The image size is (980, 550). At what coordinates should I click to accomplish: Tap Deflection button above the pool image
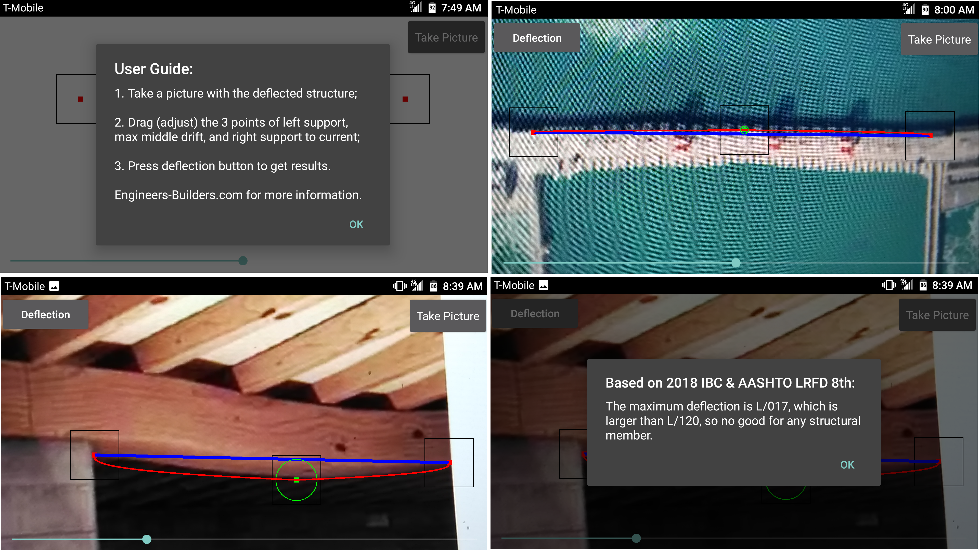pos(536,38)
